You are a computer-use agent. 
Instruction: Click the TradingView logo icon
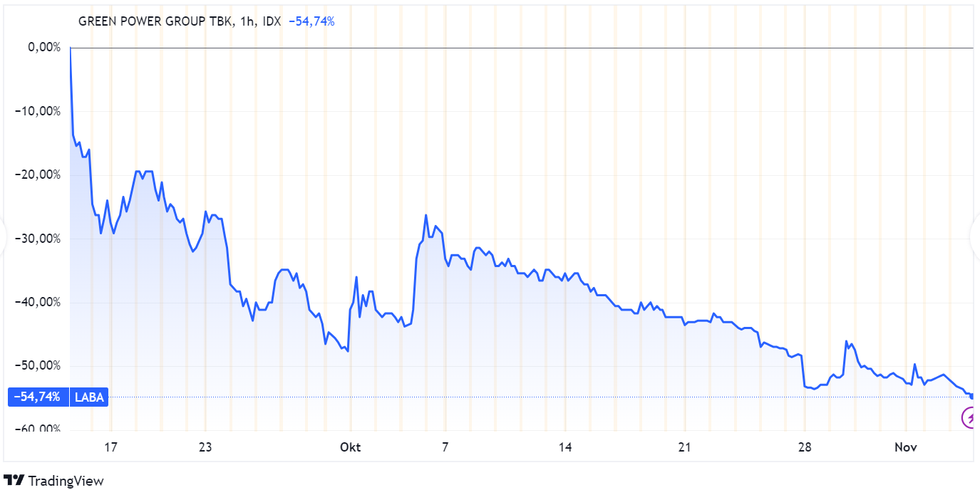pos(14,481)
